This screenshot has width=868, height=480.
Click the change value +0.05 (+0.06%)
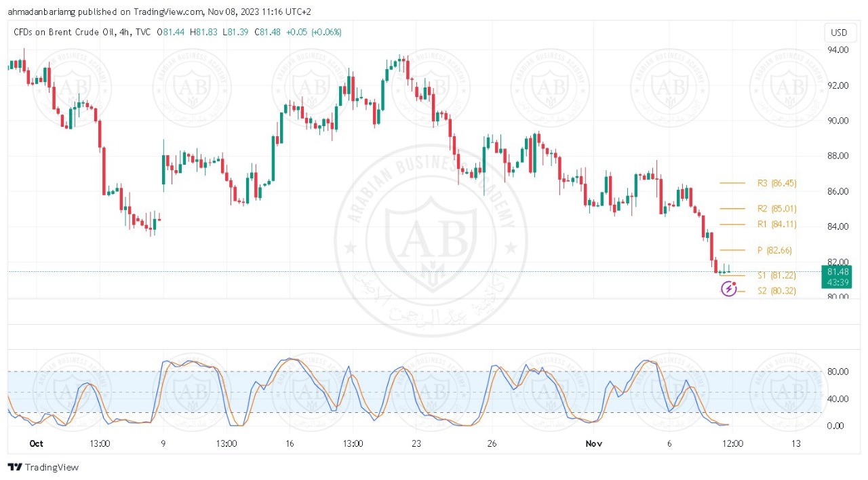[313, 32]
